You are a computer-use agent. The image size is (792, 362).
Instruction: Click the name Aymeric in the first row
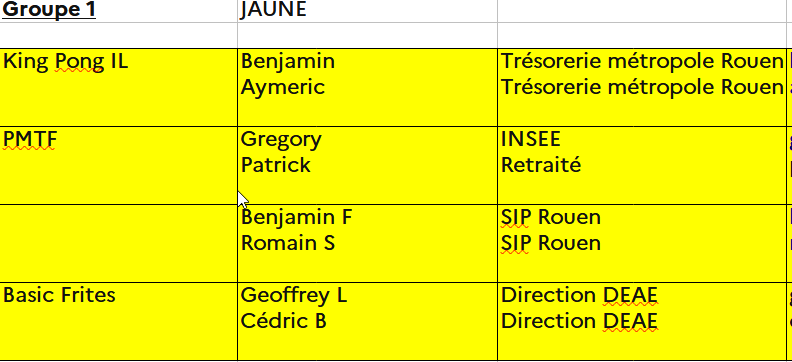pos(283,88)
